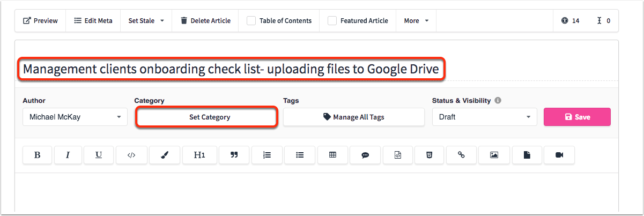Attach a file document
The height and width of the screenshot is (216, 644).
point(527,155)
